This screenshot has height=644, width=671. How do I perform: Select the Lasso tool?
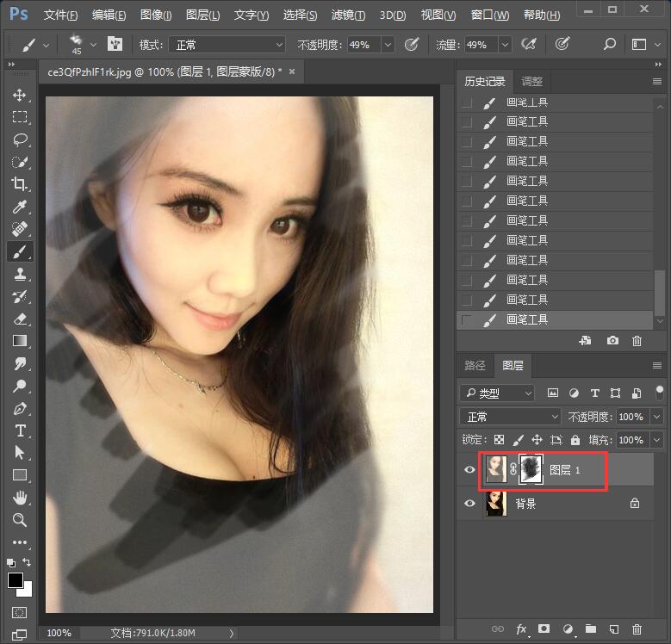pyautogui.click(x=19, y=139)
